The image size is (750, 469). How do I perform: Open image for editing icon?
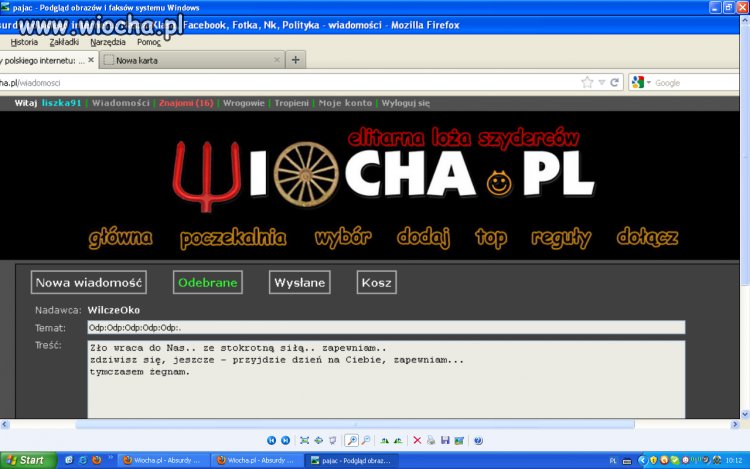[459, 440]
